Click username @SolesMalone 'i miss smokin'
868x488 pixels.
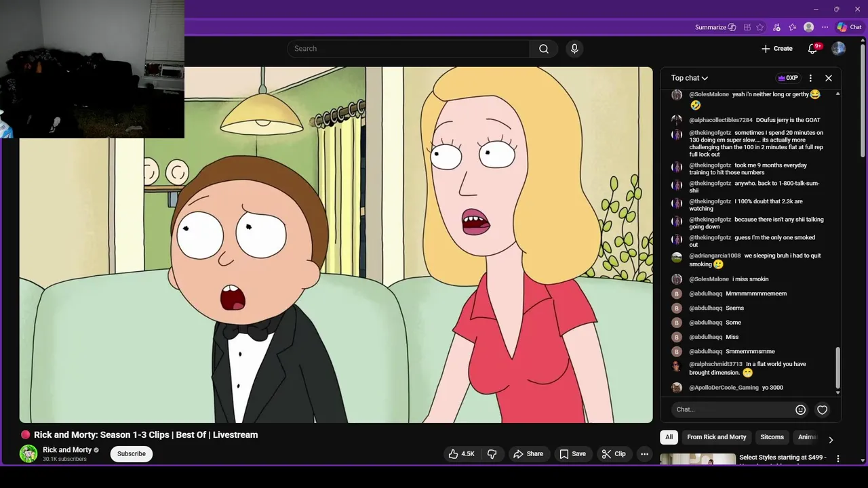click(x=709, y=279)
